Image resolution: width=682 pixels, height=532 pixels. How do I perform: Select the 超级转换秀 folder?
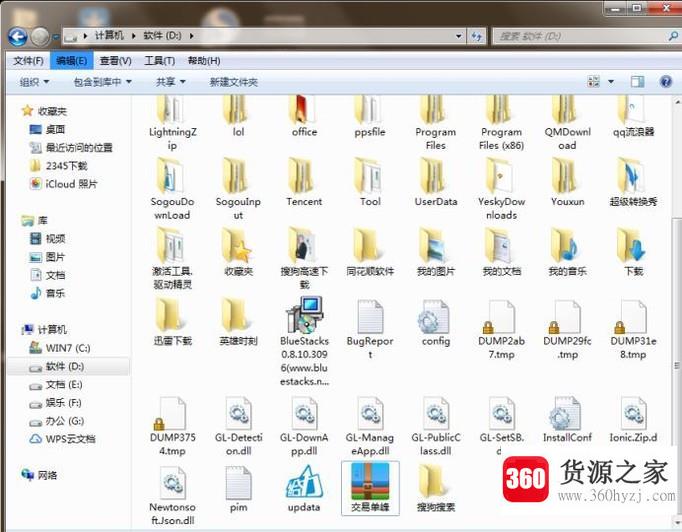tap(633, 183)
